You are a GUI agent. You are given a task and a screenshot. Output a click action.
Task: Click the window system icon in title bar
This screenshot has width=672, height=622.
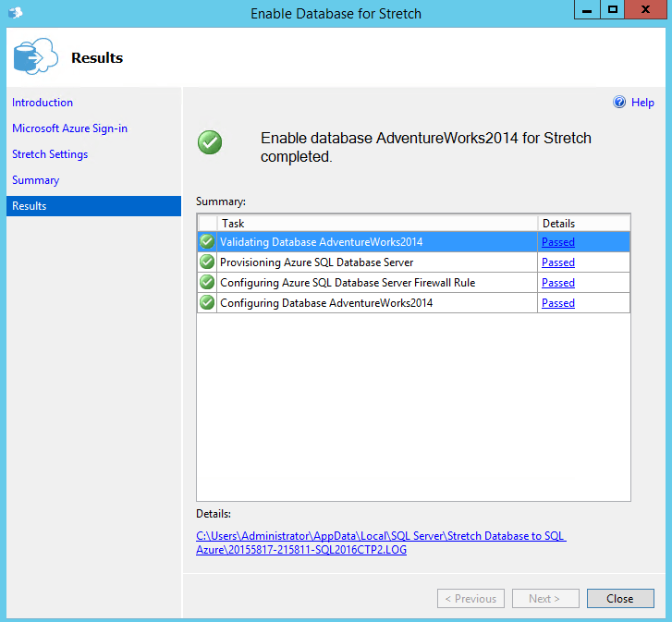14,13
